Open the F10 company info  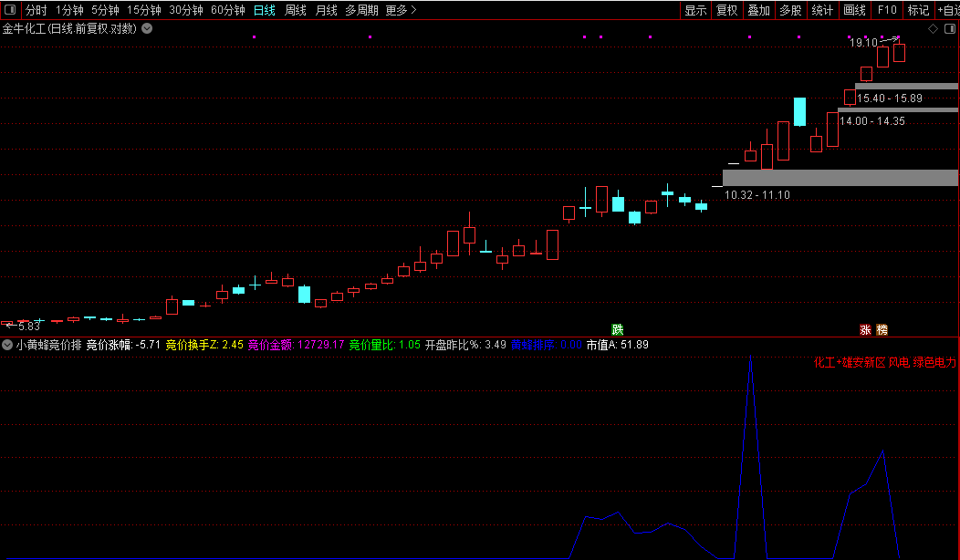coord(886,10)
